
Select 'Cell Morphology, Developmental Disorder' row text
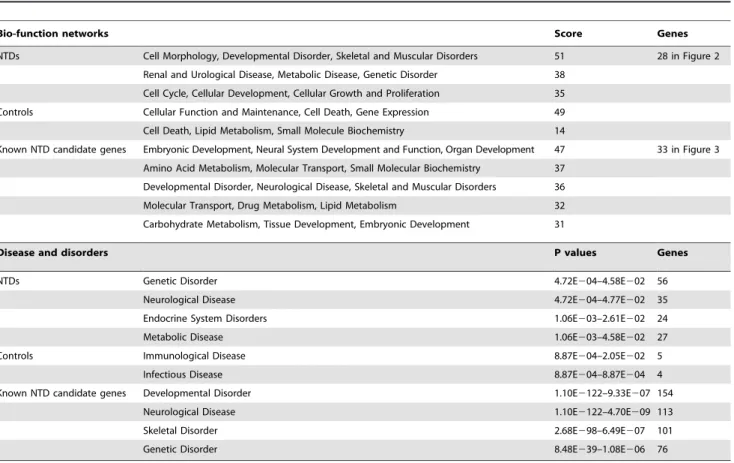310,56
